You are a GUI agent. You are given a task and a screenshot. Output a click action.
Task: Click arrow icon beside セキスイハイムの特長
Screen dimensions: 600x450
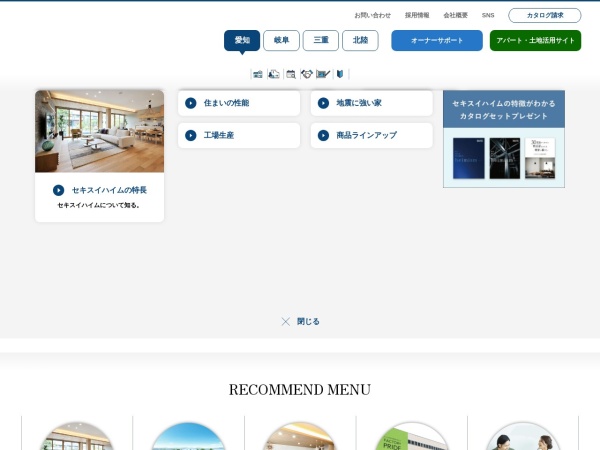pos(59,190)
